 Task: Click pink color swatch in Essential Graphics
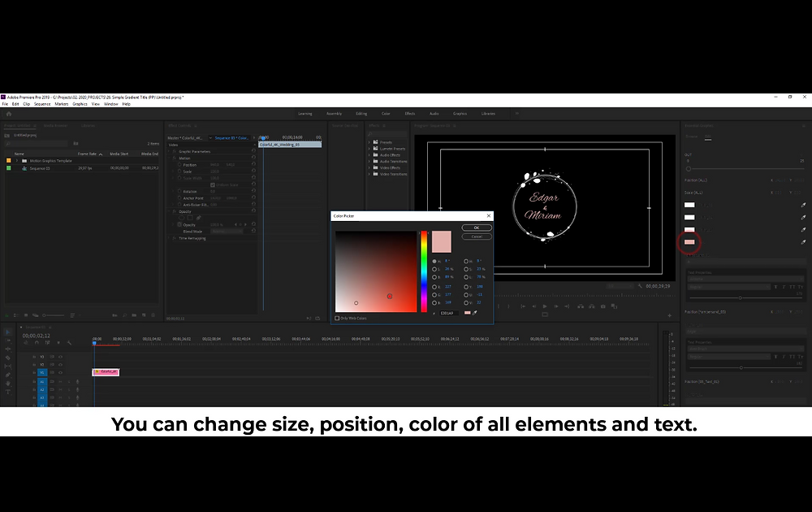(x=689, y=242)
